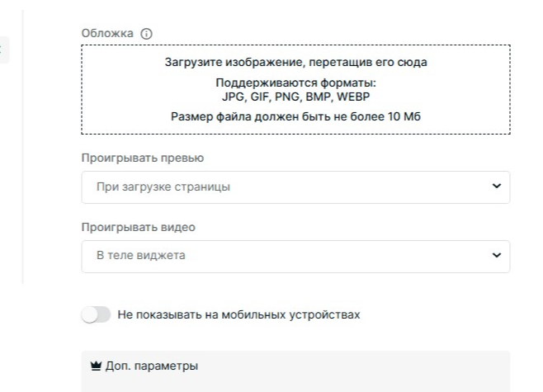Click the collapse handle on the left edge

coord(2,50)
